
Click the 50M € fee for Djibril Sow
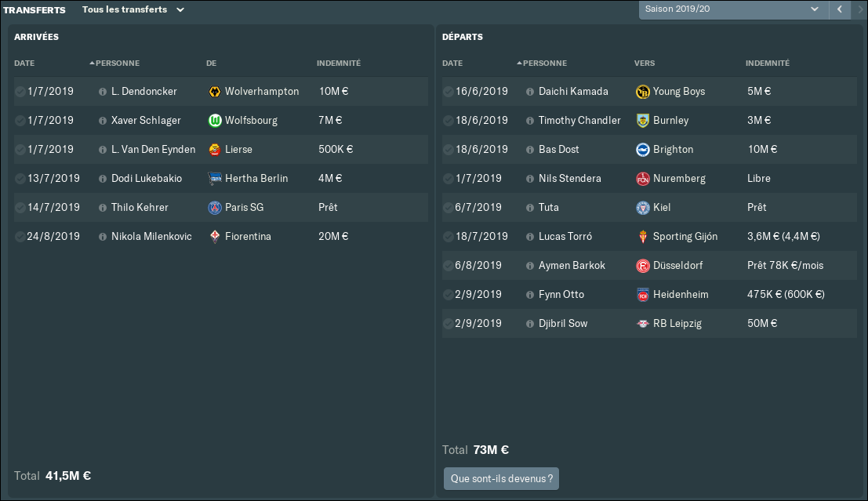tap(762, 323)
